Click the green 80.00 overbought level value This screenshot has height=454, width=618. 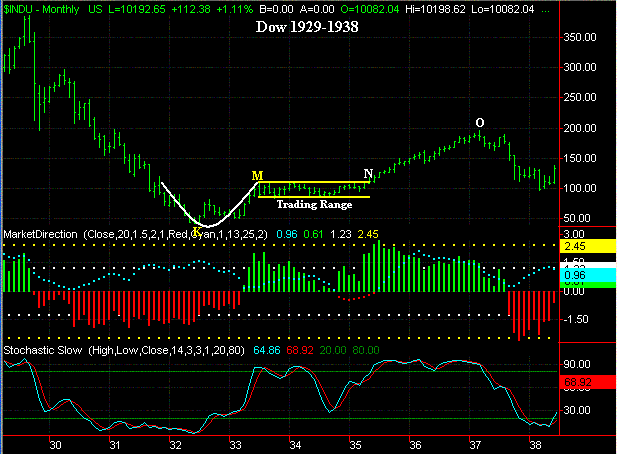click(x=366, y=350)
